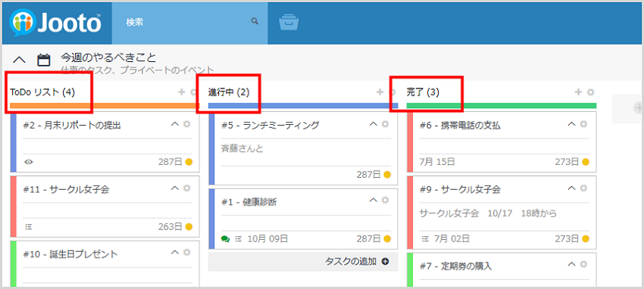The image size is (644, 289).
Task: Click the yellow status dot on #2 card
Action: [189, 162]
